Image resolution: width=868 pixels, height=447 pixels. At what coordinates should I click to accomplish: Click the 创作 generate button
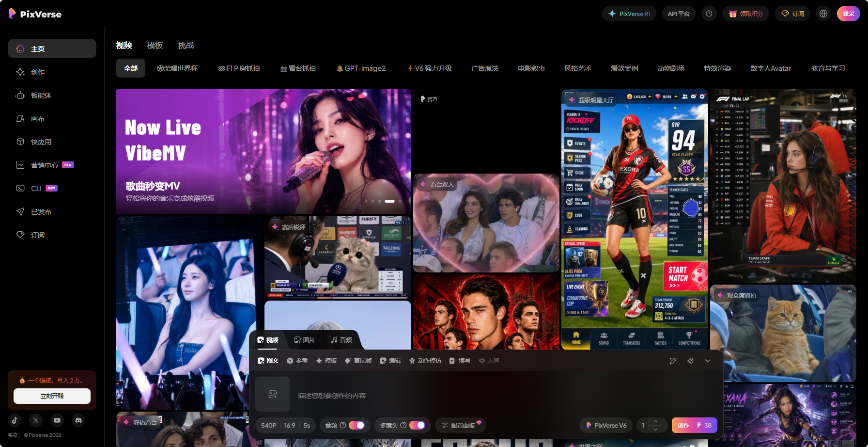click(694, 425)
